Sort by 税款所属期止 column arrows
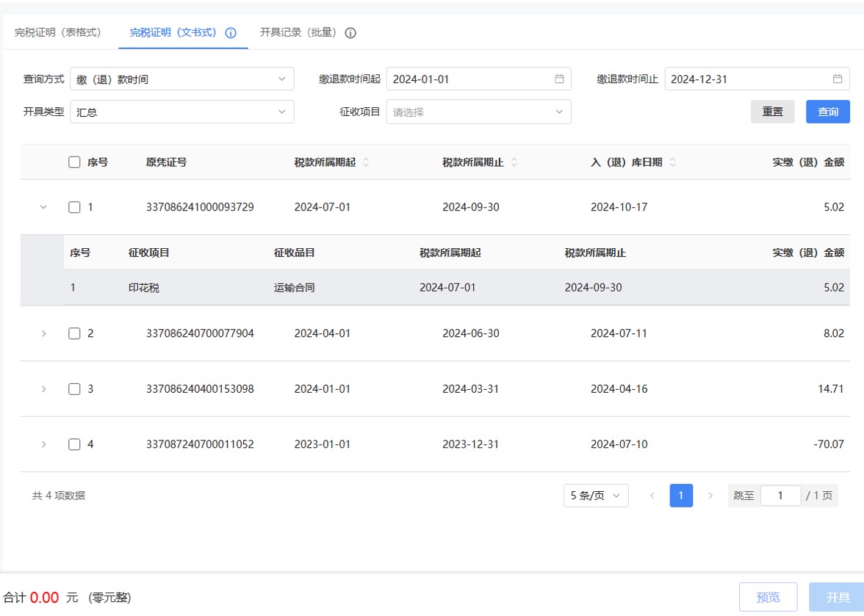Image resolution: width=864 pixels, height=616 pixels. [514, 162]
